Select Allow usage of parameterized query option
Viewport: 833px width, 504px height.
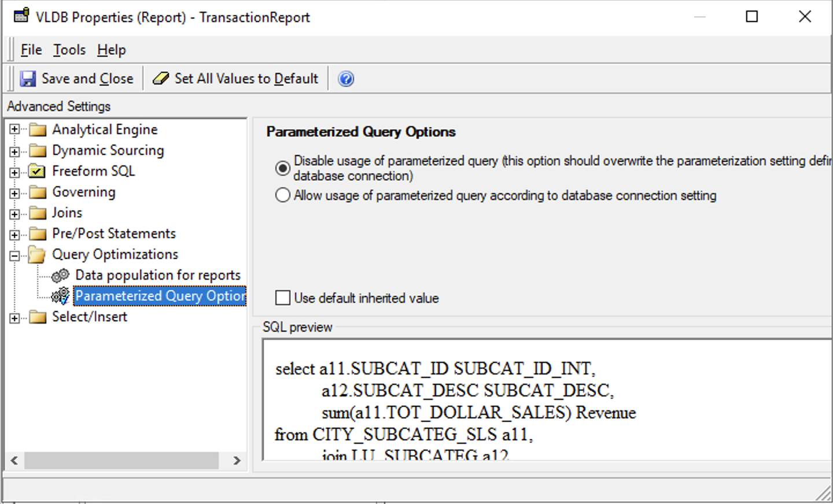pyautogui.click(x=282, y=195)
